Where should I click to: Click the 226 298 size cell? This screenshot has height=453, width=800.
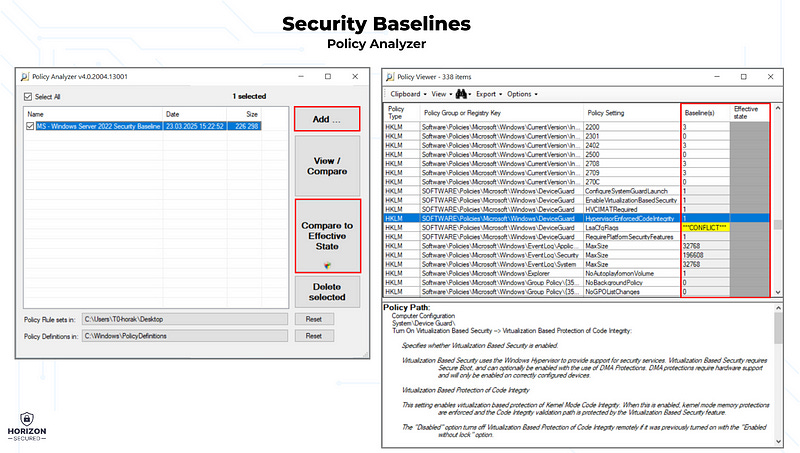(x=246, y=126)
